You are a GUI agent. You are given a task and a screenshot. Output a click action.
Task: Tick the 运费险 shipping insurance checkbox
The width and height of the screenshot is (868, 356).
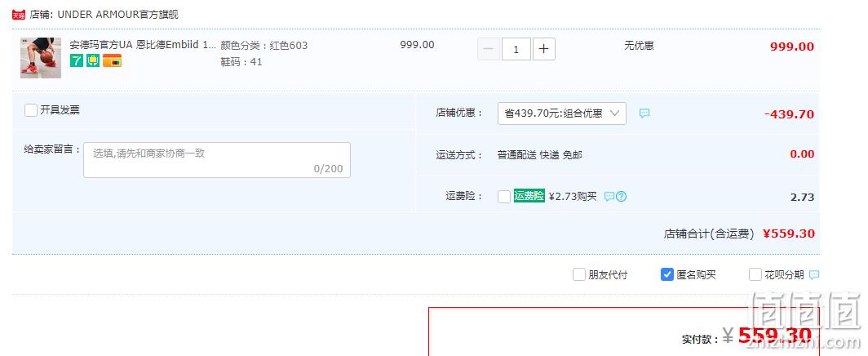coord(504,197)
